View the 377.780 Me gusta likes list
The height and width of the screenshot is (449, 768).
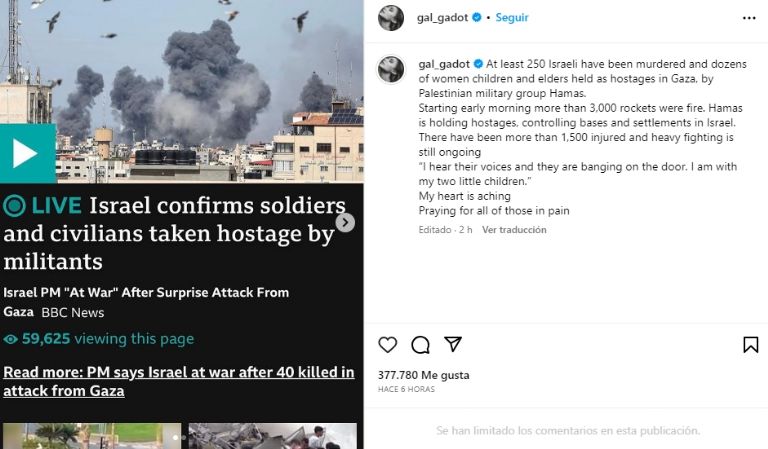tap(423, 375)
